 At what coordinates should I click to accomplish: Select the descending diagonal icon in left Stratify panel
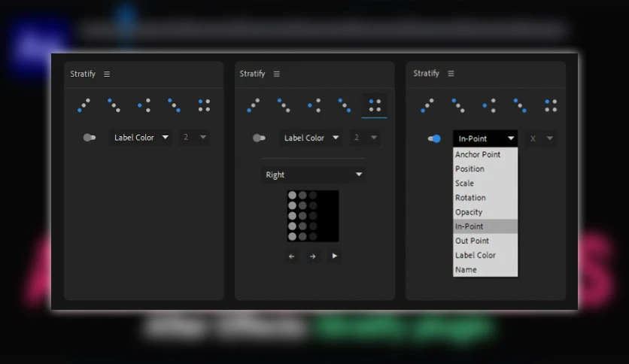point(114,105)
